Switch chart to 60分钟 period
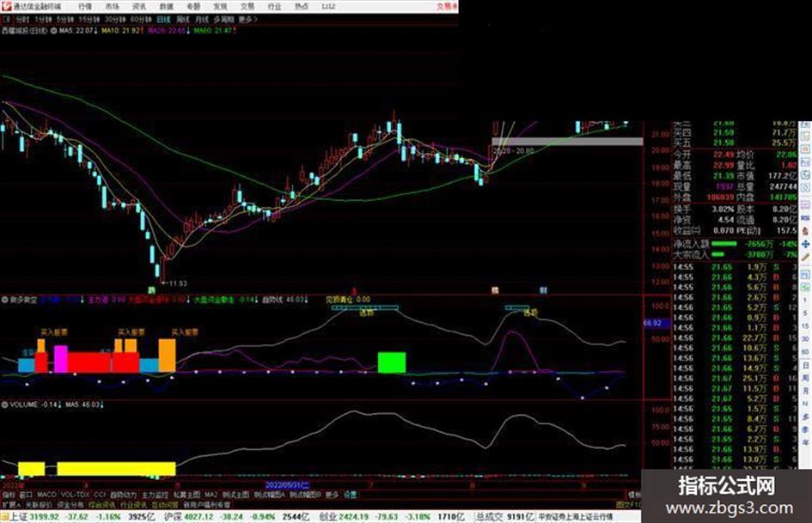 141,19
